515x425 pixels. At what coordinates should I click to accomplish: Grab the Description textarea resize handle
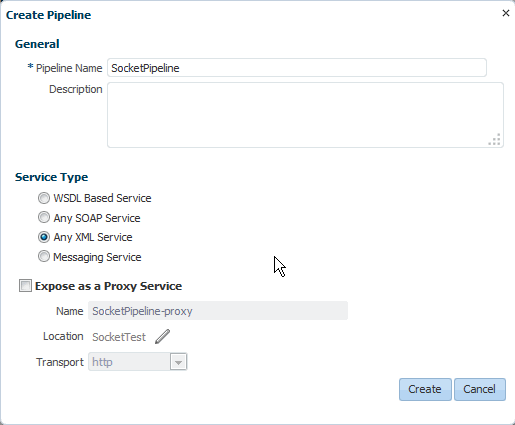click(x=495, y=139)
